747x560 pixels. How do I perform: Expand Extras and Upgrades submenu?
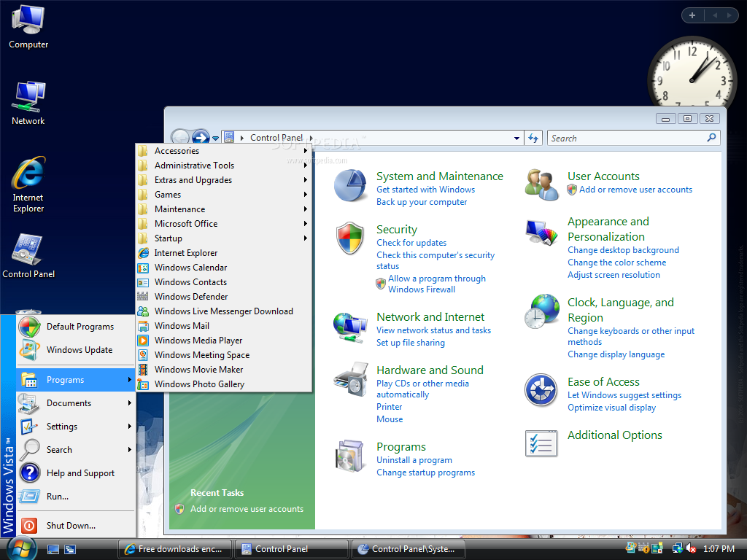(x=224, y=180)
